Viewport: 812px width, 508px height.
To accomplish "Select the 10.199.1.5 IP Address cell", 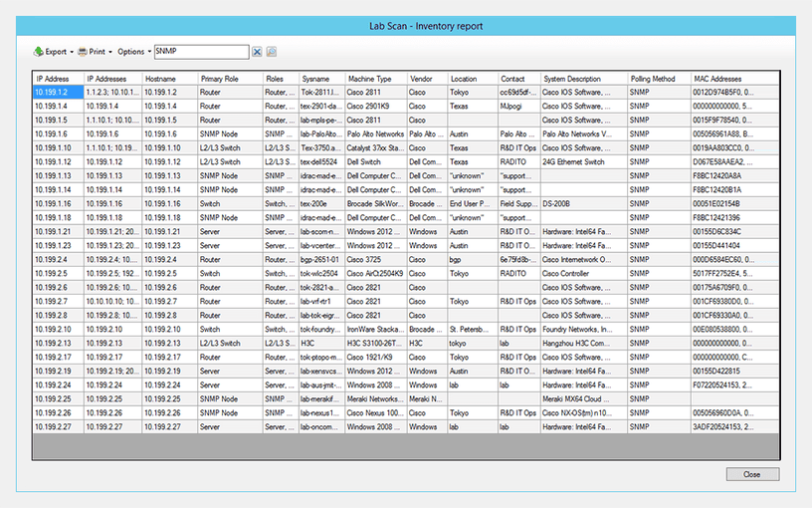I will [59, 121].
